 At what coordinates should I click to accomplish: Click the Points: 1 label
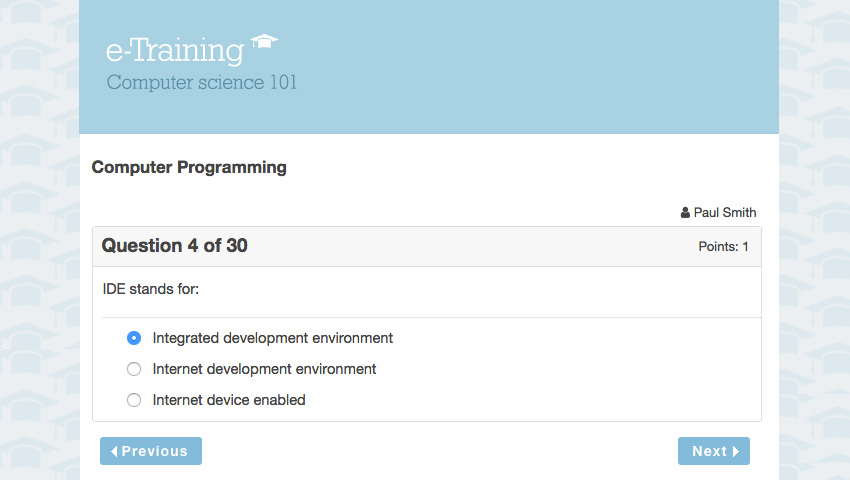pos(723,247)
